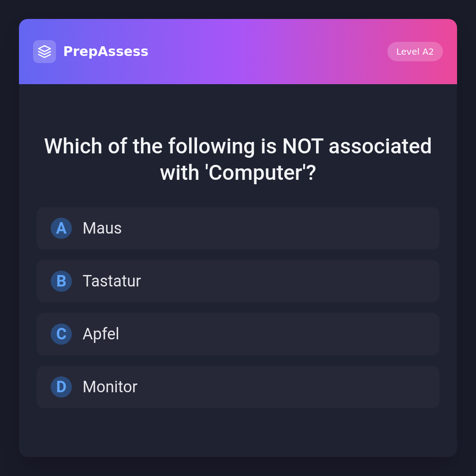The width and height of the screenshot is (476, 476).
Task: Click the circular D letter badge
Action: [61, 387]
